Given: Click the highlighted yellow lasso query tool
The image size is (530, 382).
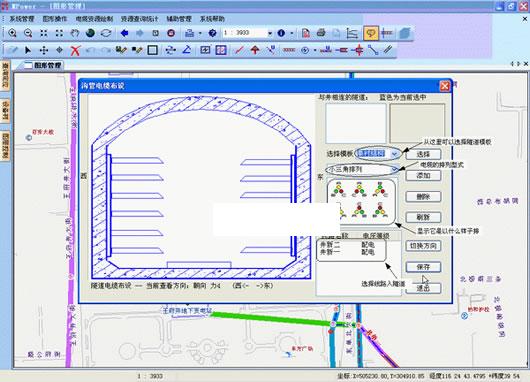Looking at the screenshot, I should (x=371, y=33).
